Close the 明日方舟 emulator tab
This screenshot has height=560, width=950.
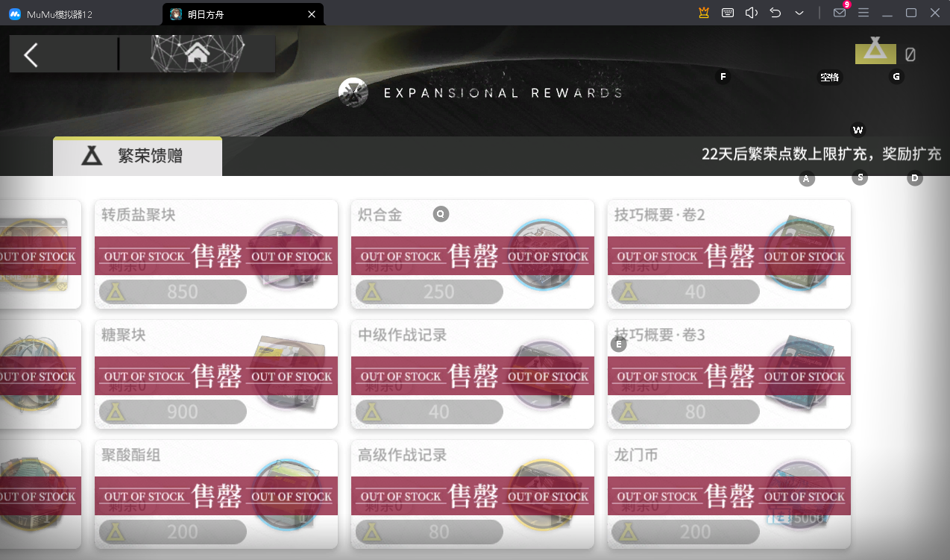(312, 14)
